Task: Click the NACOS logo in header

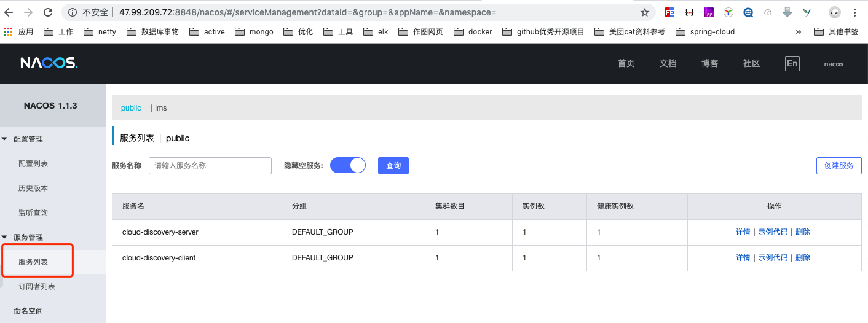Action: (49, 63)
